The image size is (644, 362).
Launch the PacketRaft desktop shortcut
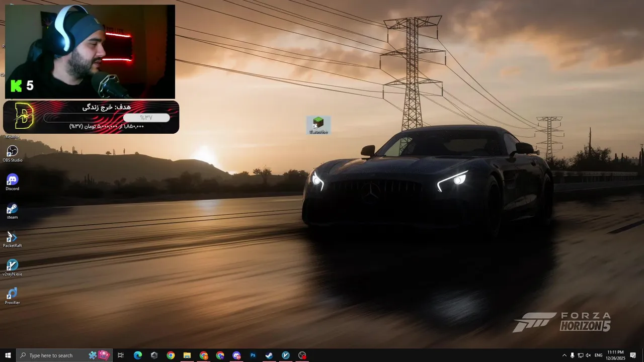(13, 239)
